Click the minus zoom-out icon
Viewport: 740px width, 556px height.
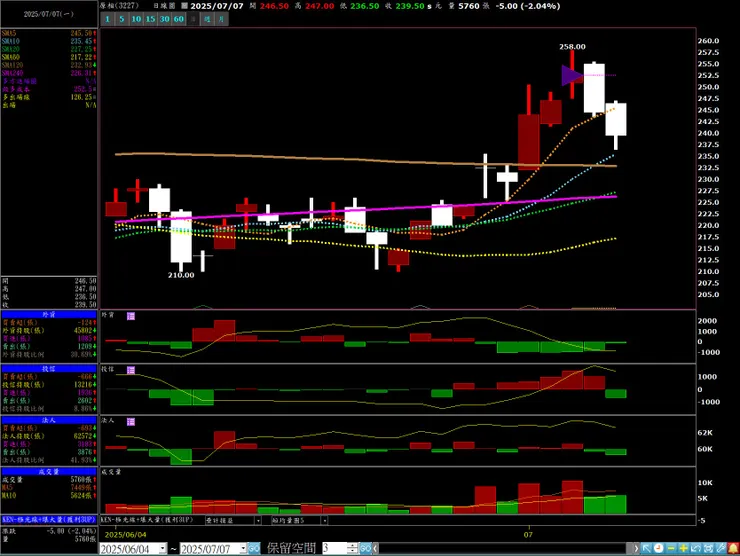click(x=671, y=548)
